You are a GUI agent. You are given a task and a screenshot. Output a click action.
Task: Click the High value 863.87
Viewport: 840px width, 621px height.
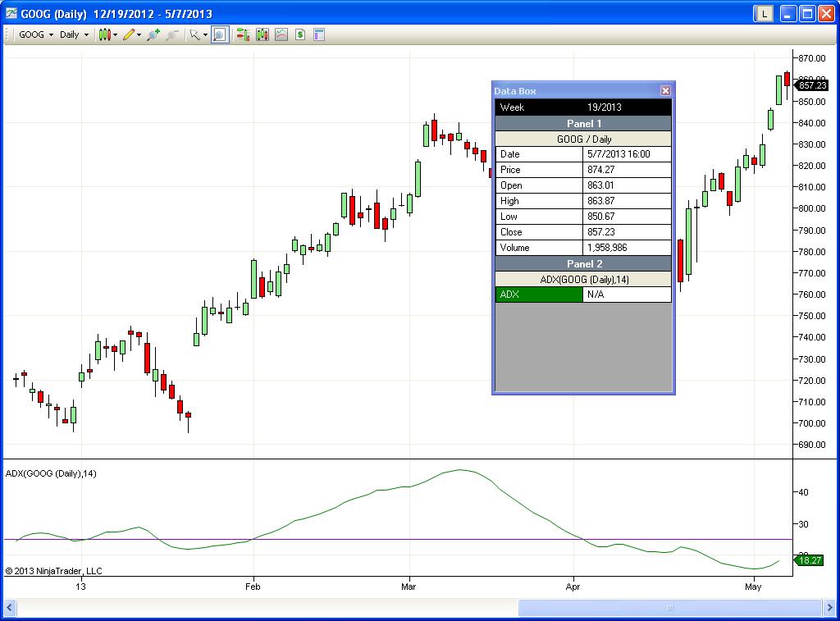click(601, 200)
